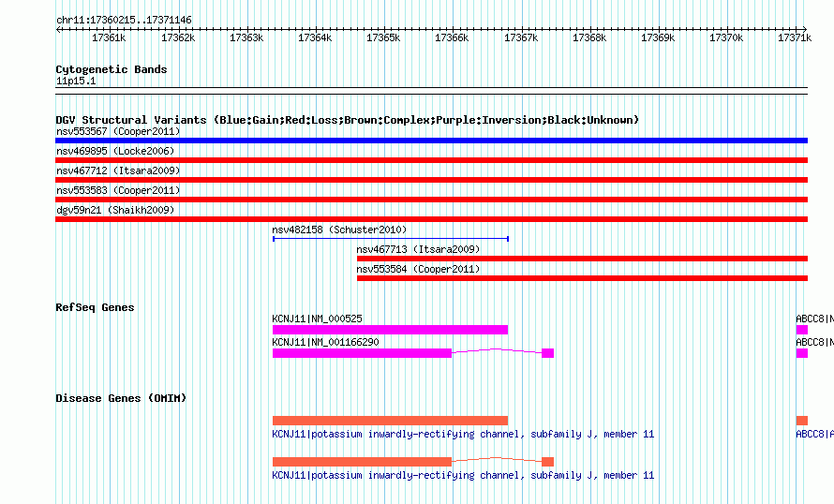Click the 17363k ruler tick label
Screen dimensions: 834x504
pos(246,37)
